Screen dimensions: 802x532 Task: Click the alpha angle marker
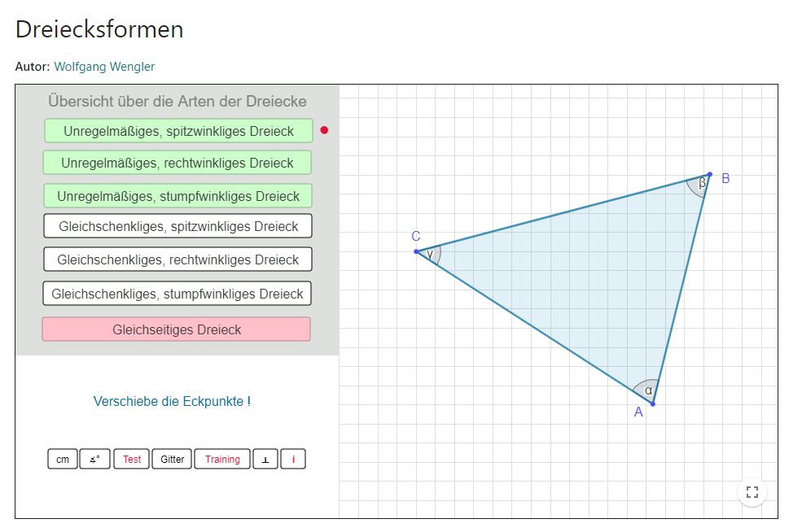pos(647,390)
